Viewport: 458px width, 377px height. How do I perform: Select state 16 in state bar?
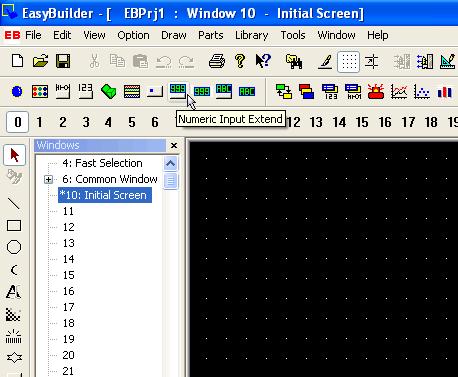(x=385, y=122)
